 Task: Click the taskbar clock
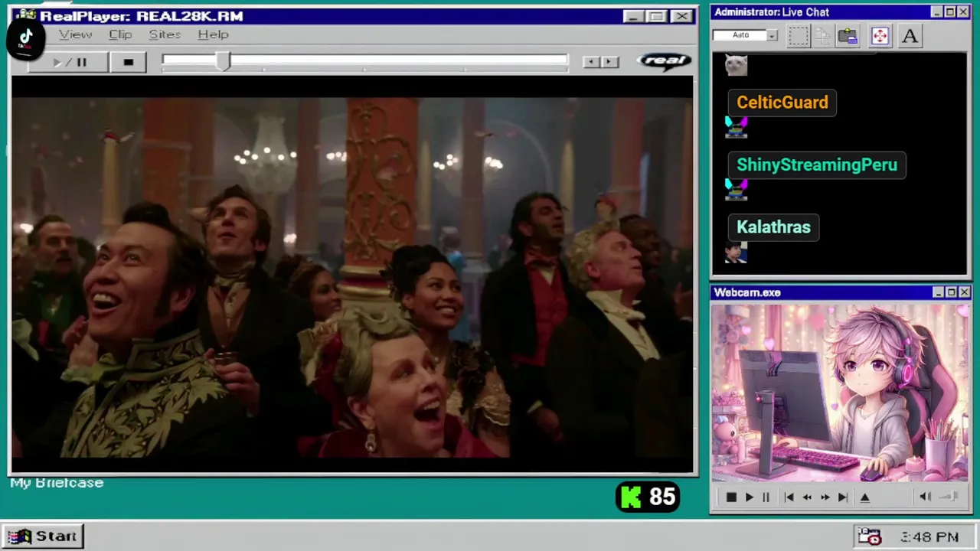pyautogui.click(x=929, y=537)
